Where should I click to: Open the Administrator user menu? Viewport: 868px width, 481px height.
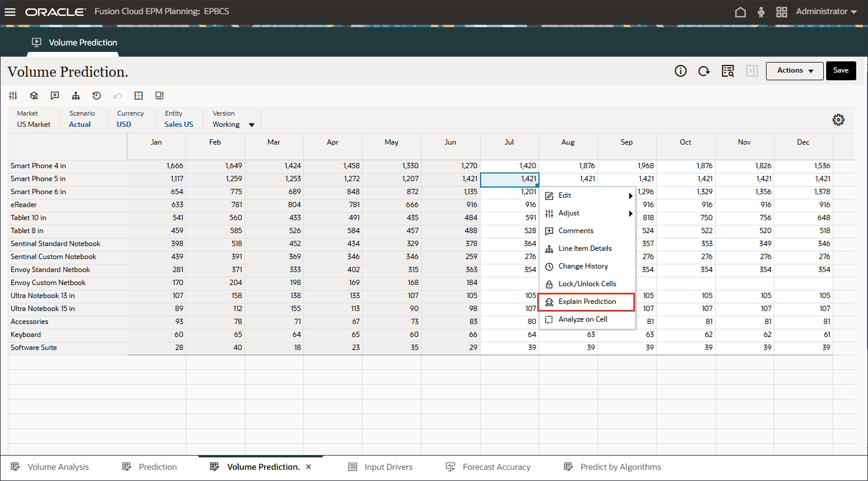tap(826, 12)
